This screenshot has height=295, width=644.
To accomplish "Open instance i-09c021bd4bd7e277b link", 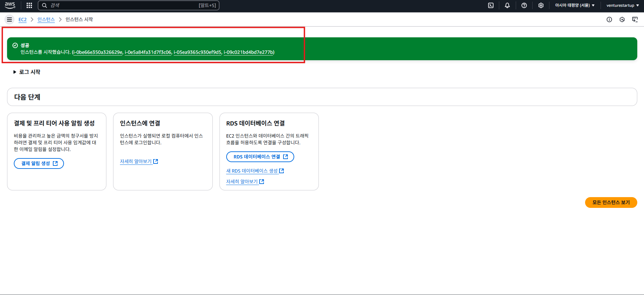I will (x=248, y=52).
